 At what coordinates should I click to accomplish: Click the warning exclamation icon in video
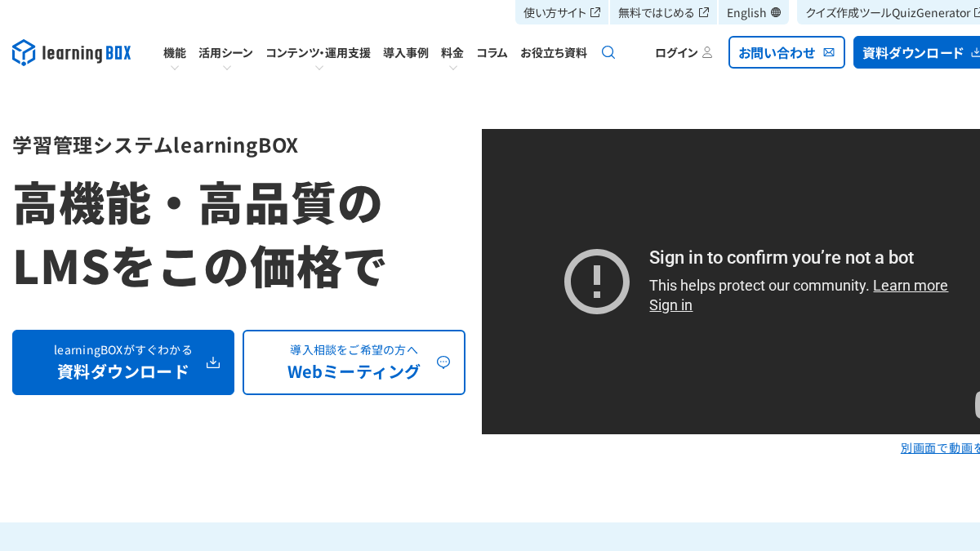click(x=597, y=282)
